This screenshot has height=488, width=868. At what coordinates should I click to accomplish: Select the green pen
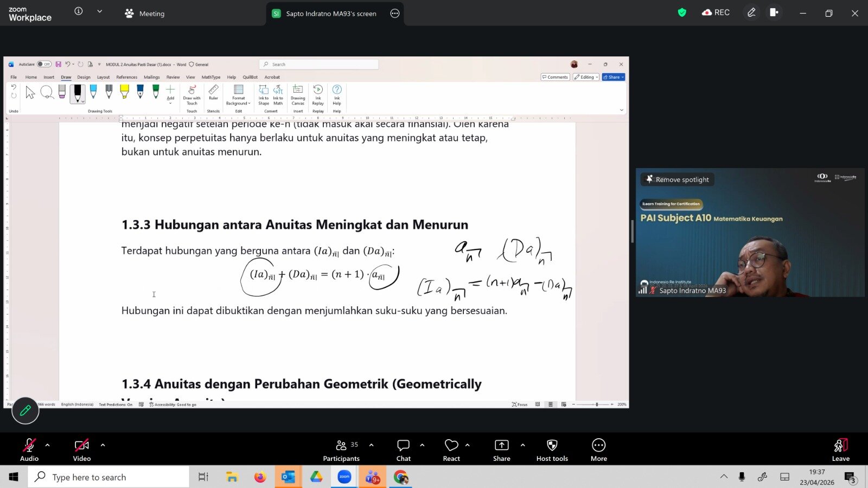point(156,92)
